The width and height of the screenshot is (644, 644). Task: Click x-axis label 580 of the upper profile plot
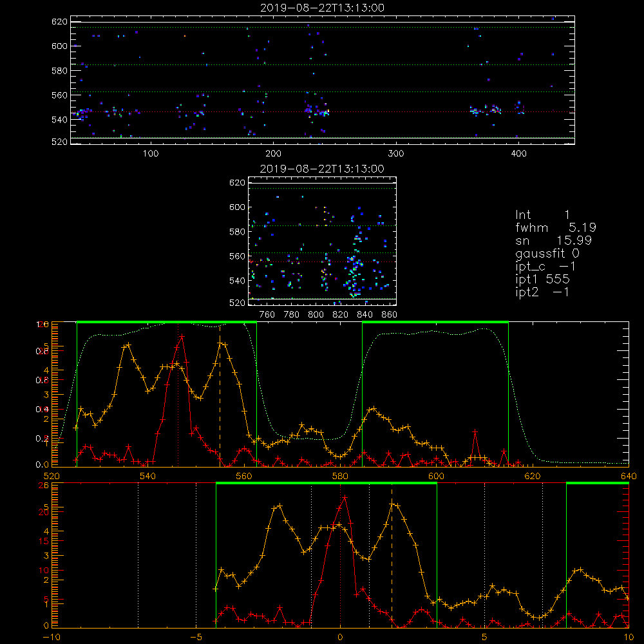tap(340, 477)
